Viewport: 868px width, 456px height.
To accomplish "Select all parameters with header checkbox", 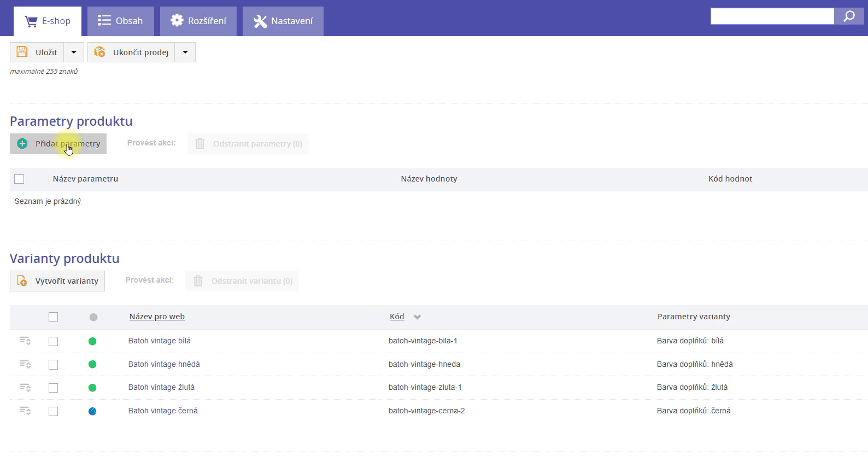I will [19, 179].
